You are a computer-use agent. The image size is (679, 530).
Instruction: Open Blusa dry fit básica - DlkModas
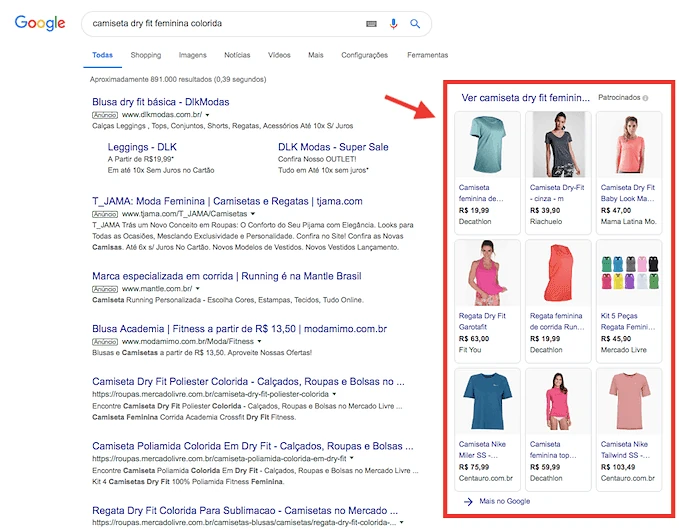[x=161, y=102]
